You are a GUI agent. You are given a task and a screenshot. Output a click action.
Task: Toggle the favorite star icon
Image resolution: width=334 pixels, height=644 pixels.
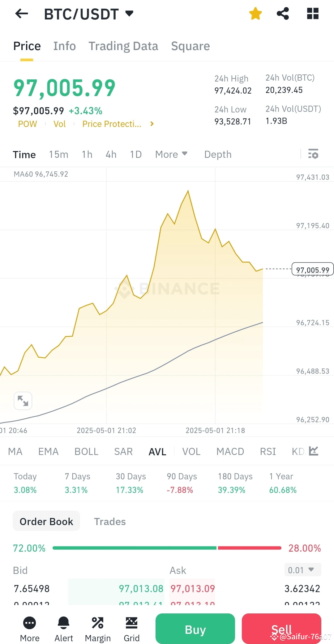click(x=255, y=14)
